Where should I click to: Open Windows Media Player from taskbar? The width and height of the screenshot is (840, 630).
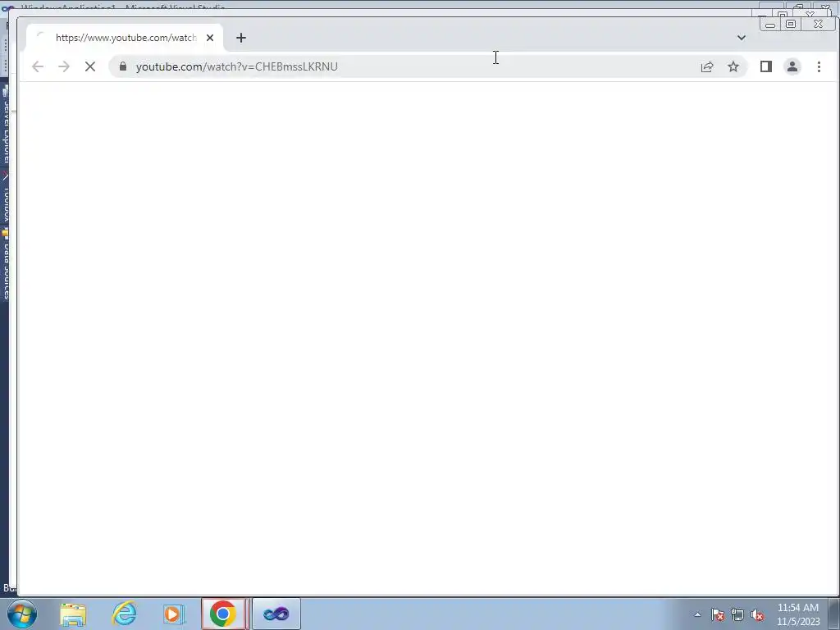click(174, 614)
